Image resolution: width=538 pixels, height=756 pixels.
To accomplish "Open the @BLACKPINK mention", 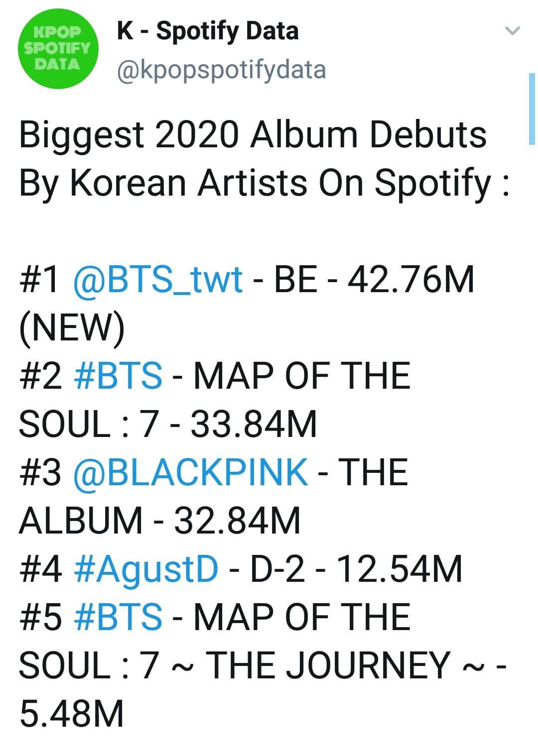I will [x=190, y=472].
